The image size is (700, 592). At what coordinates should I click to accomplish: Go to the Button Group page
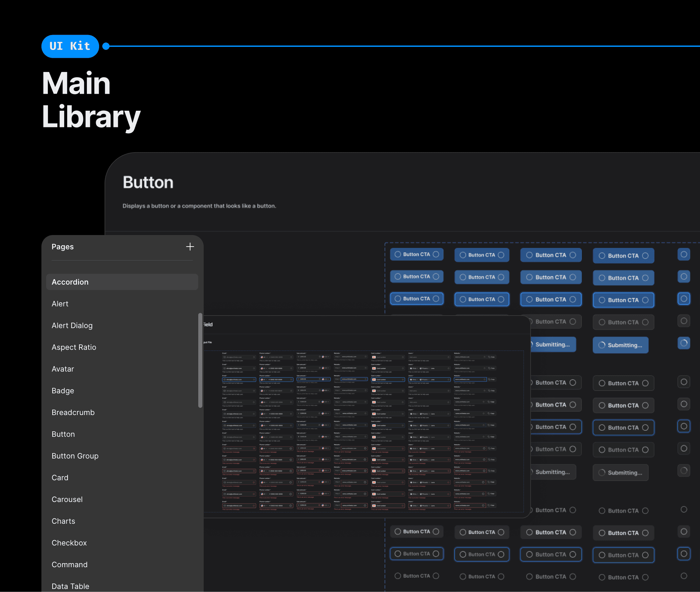point(75,456)
